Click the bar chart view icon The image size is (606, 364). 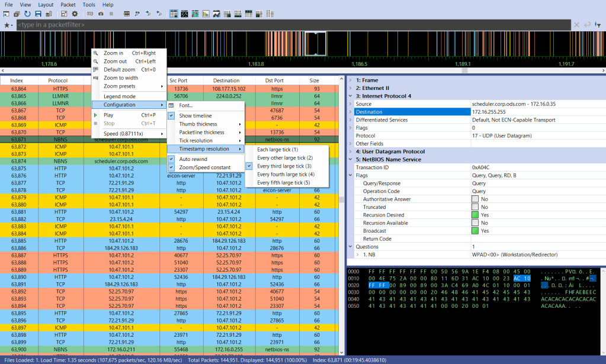[x=207, y=14]
